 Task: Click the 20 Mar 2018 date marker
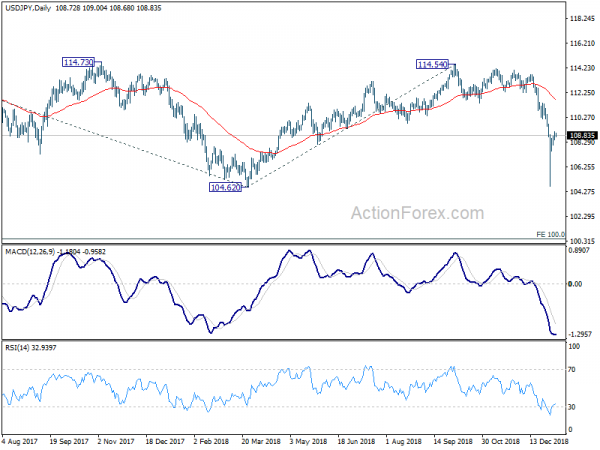coord(261,441)
